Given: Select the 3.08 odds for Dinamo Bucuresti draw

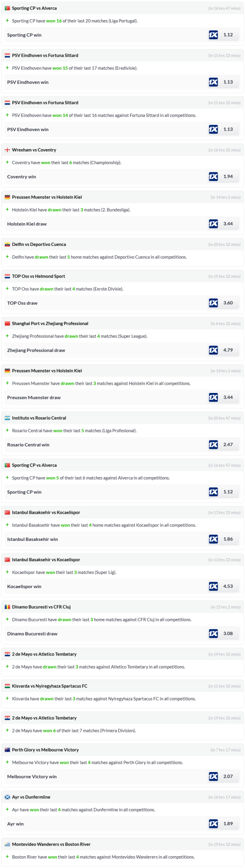Looking at the screenshot, I should (x=228, y=634).
